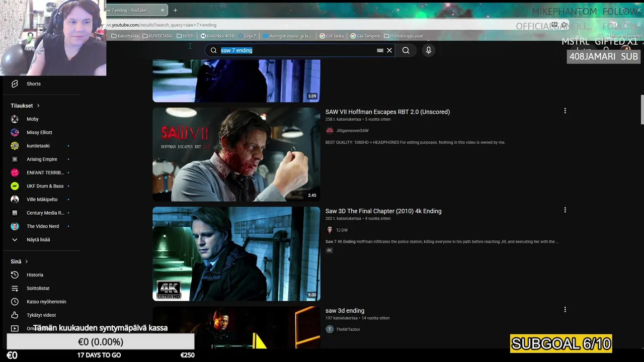Start voice search with the microphone
Viewport: 644px width, 362px height.
[x=429, y=50]
